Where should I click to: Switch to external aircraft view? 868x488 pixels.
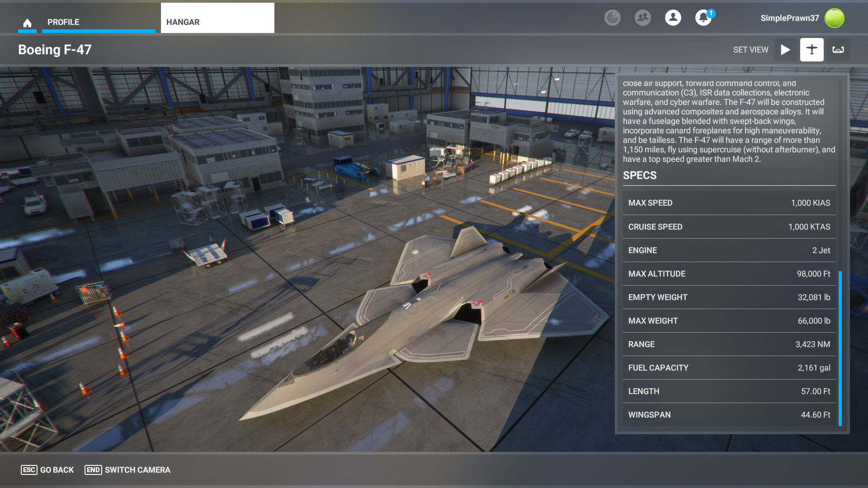(811, 50)
